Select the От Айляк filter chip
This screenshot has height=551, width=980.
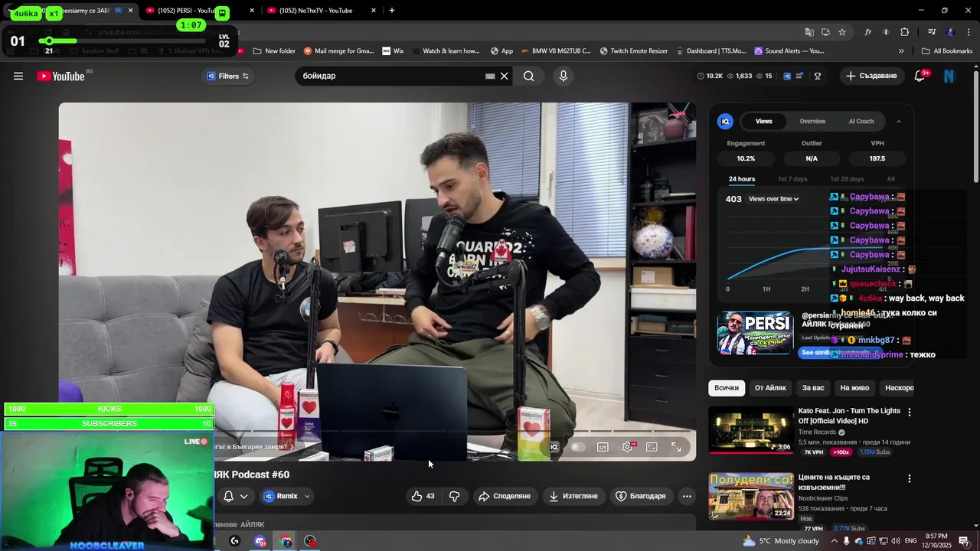coord(770,388)
